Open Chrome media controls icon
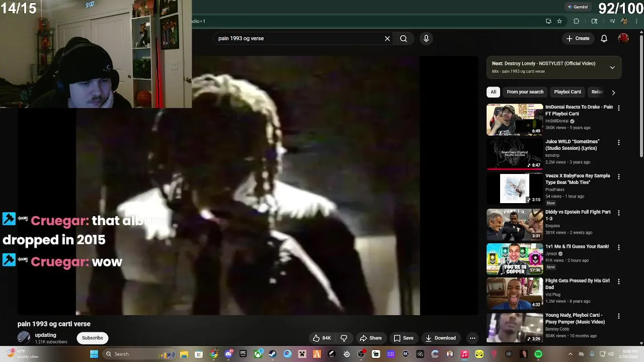644x362 pixels. [612, 21]
